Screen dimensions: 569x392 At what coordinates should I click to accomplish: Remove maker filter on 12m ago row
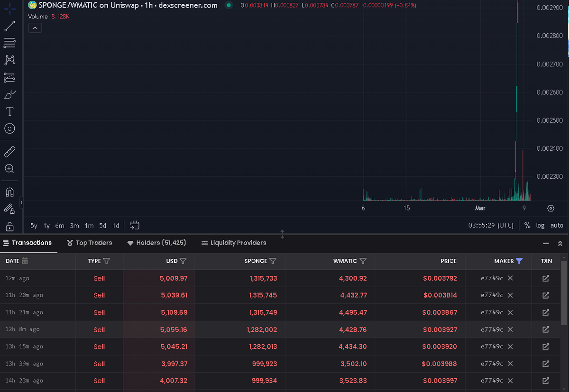click(510, 278)
